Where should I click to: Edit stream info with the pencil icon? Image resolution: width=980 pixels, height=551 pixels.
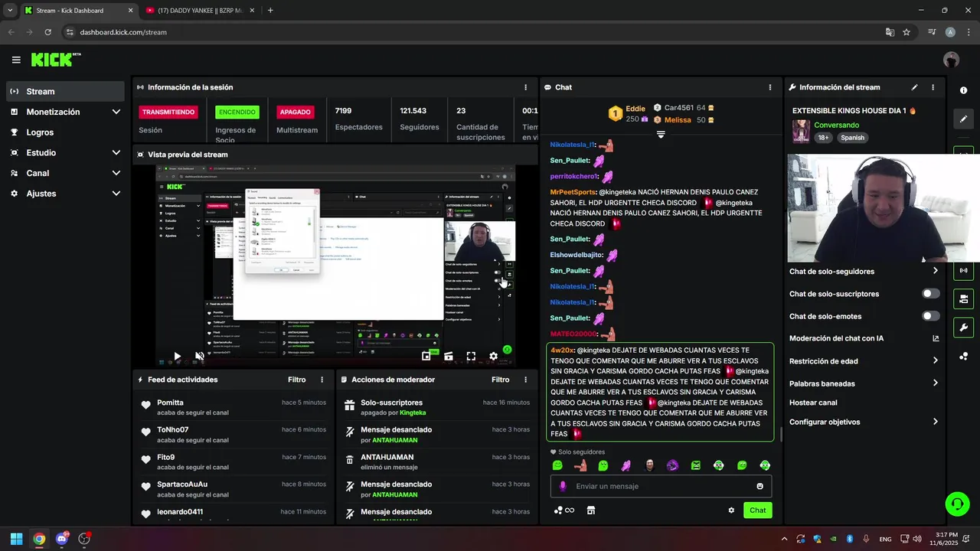click(914, 87)
